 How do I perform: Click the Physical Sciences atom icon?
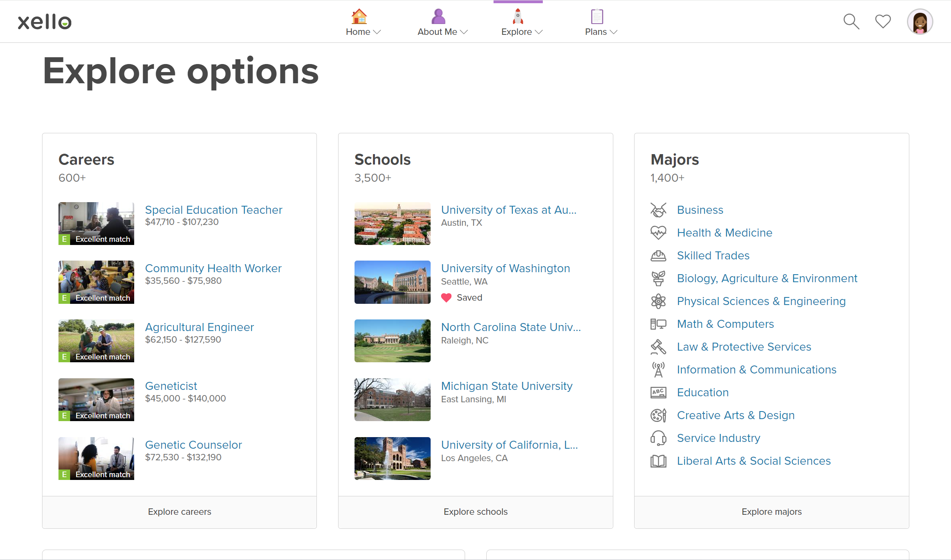(658, 301)
